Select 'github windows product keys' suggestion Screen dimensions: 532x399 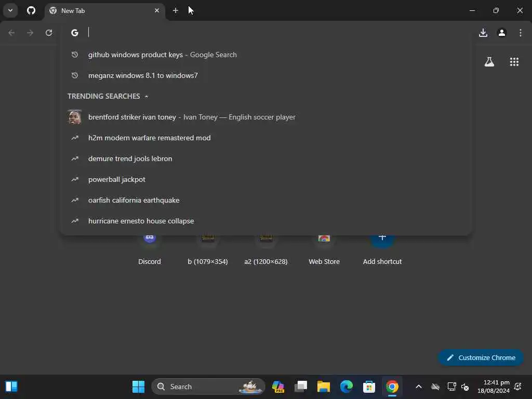[x=265, y=55]
